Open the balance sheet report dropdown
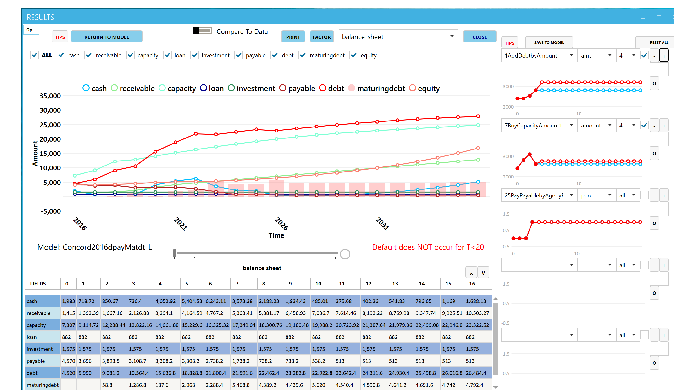Screen dimensions: 680x390 (398, 37)
